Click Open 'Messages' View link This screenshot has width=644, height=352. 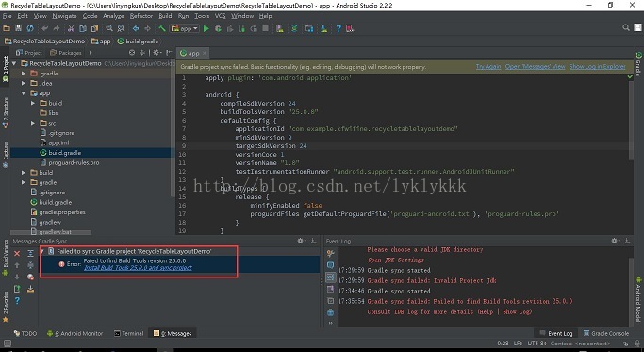(535, 67)
